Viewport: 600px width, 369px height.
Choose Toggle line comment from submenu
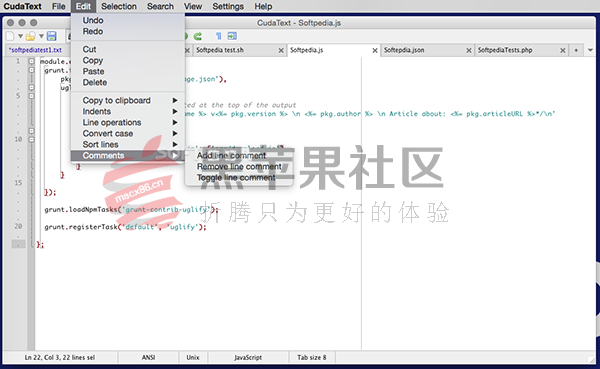tap(236, 178)
